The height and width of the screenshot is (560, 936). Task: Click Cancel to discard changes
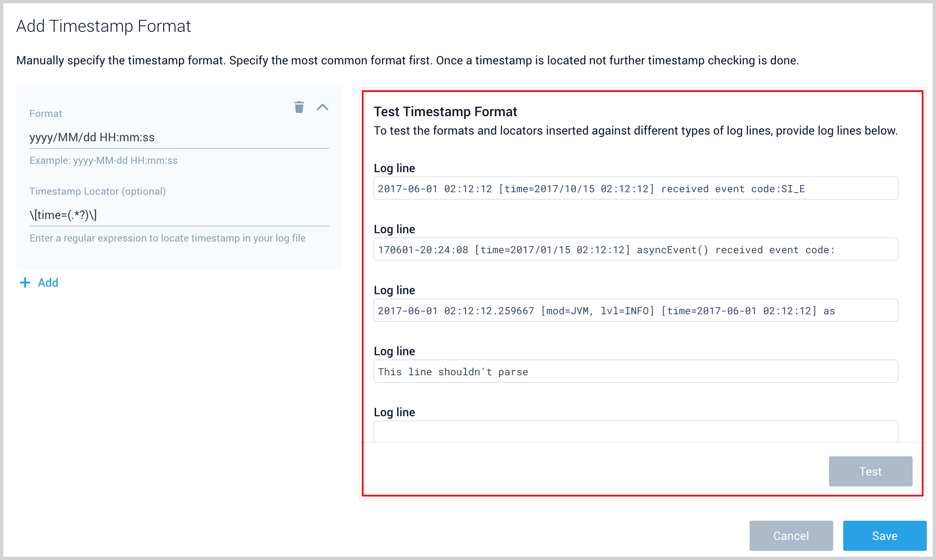pos(791,535)
